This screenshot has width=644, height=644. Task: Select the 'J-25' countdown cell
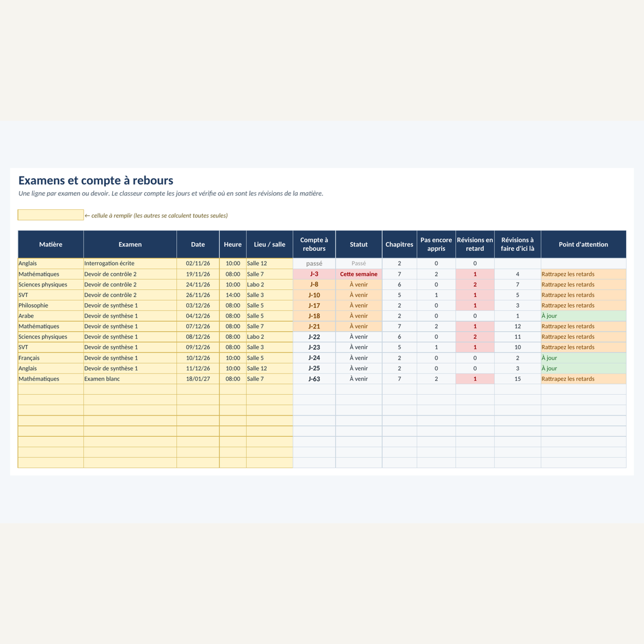[314, 369]
